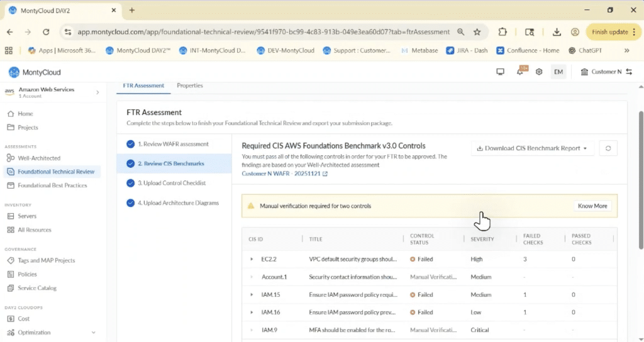
Task: Expand Optimization menu in sidebar
Action: [94, 333]
